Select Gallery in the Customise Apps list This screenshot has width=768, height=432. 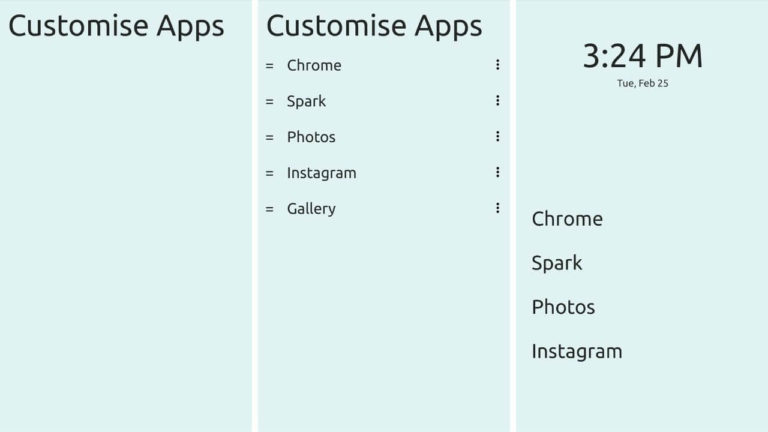tap(311, 209)
